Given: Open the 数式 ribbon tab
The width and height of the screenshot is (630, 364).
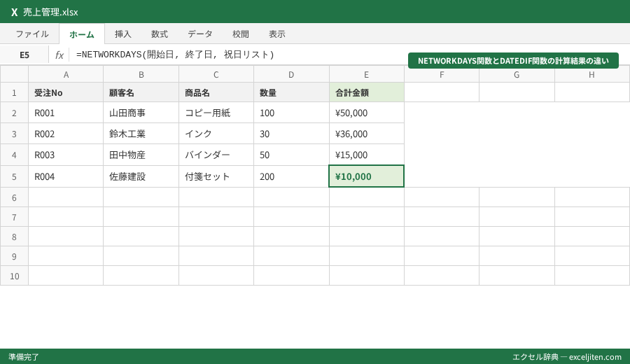Looking at the screenshot, I should coord(160,34).
